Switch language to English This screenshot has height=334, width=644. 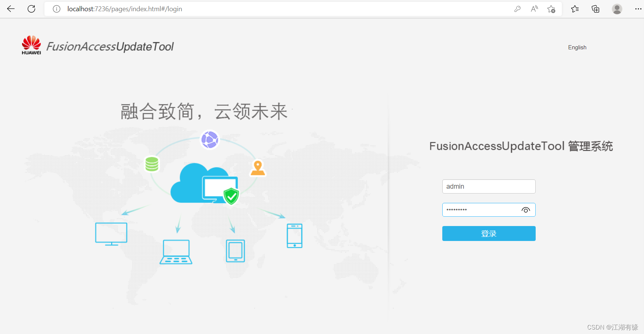tap(577, 47)
